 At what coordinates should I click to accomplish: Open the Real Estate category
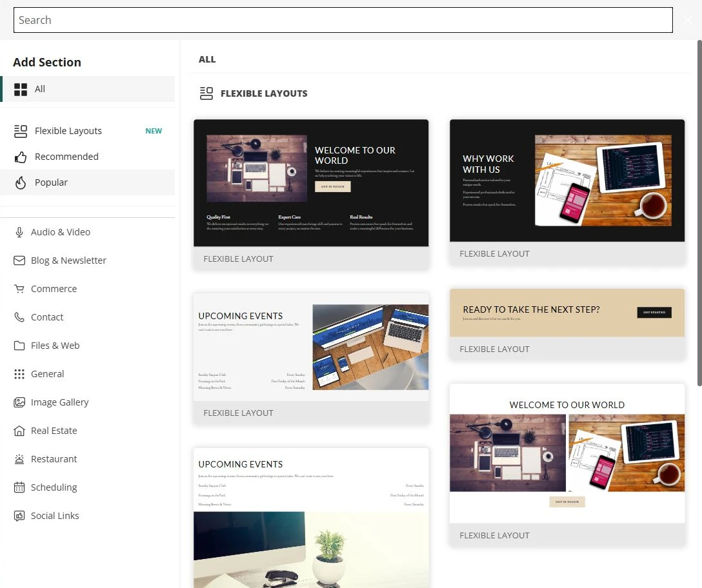(x=88, y=431)
